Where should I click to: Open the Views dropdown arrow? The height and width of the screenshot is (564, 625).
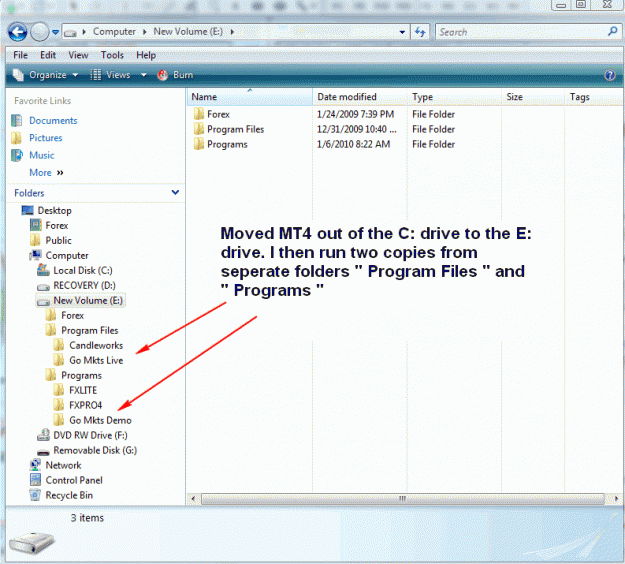[143, 75]
